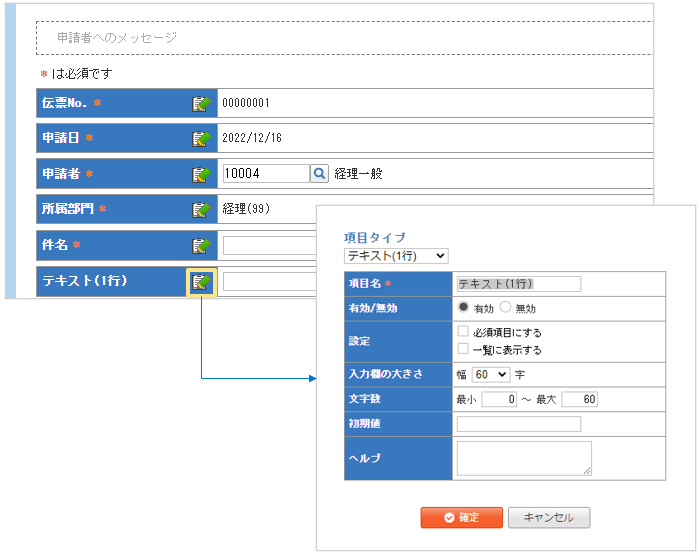699x554 pixels.
Task: Open the 項目タイプ dropdown
Action: coord(396,256)
